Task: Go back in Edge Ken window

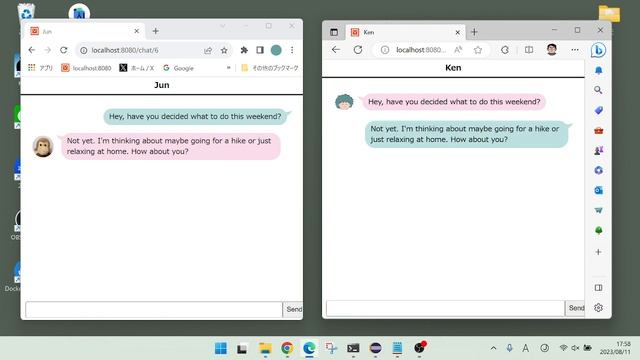Action: click(336, 50)
